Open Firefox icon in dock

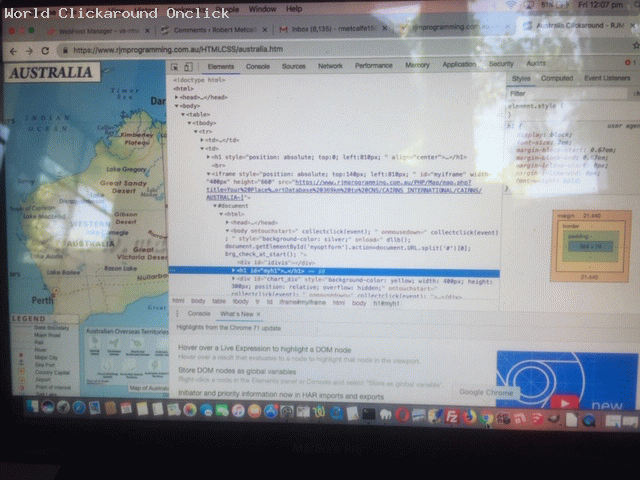click(x=469, y=418)
